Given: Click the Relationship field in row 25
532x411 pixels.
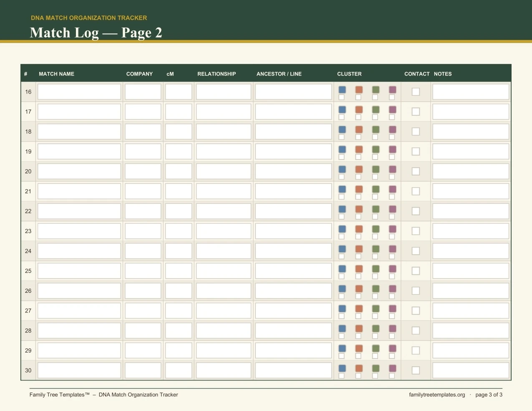Looking at the screenshot, I should pyautogui.click(x=224, y=271).
